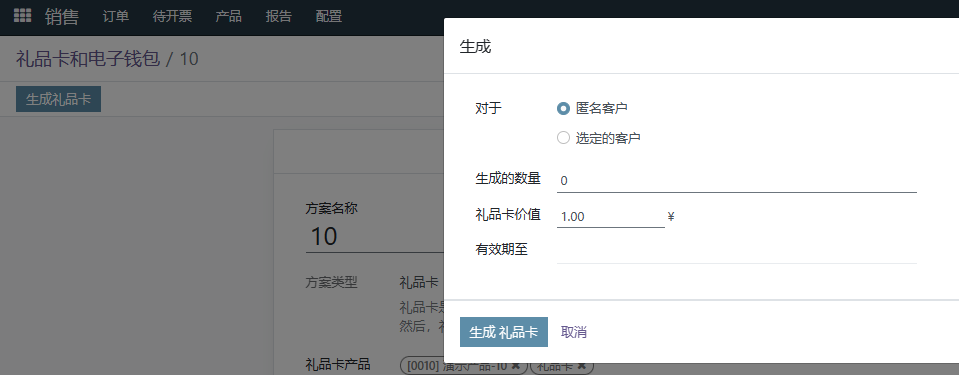
Task: Edit the 方案名称 field showing 10
Action: [374, 236]
